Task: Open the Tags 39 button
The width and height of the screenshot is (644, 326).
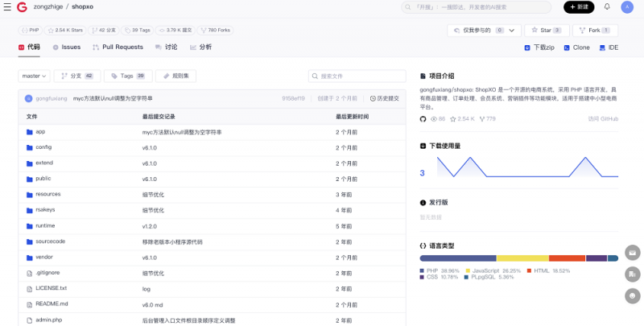Action: pos(128,76)
